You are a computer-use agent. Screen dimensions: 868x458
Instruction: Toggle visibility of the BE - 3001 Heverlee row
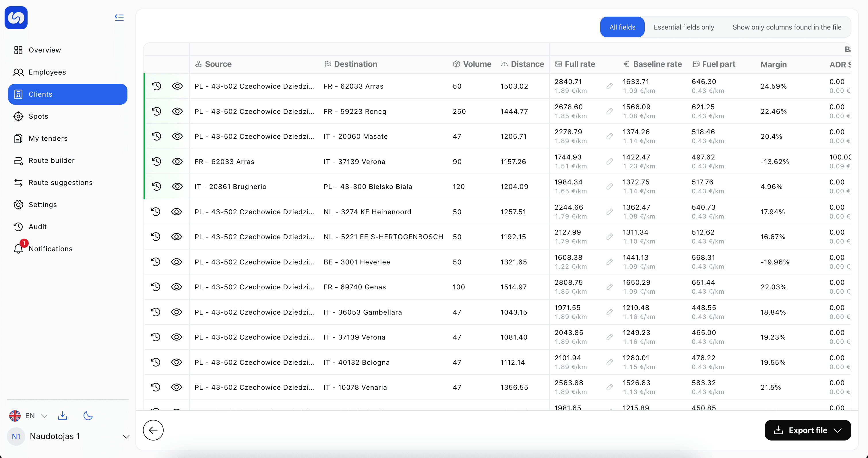coord(177,262)
